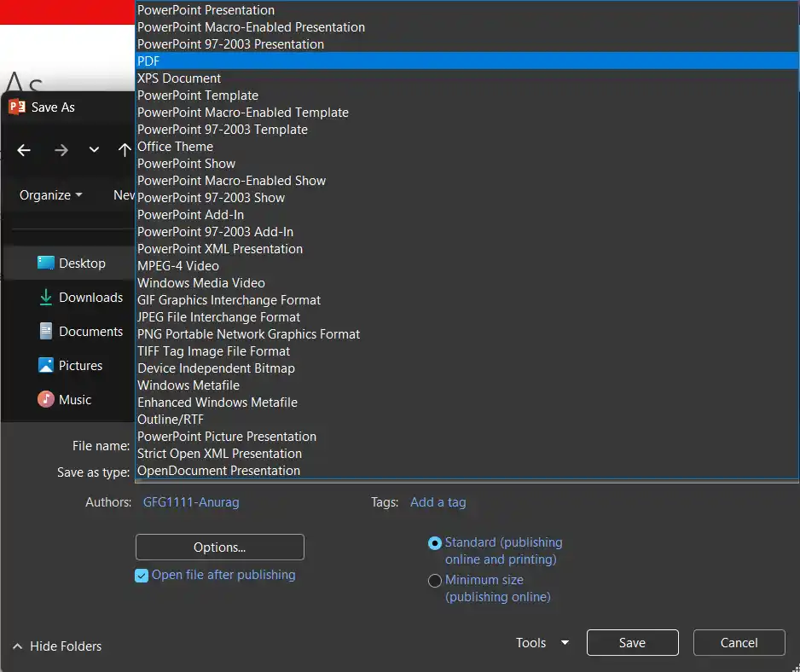Choose PowerPoint Show file type

[x=467, y=164]
